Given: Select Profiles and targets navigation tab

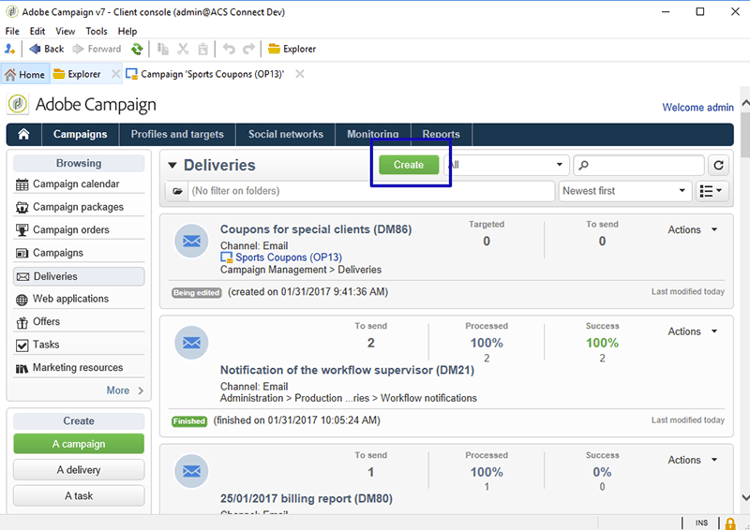Looking at the screenshot, I should [x=177, y=134].
